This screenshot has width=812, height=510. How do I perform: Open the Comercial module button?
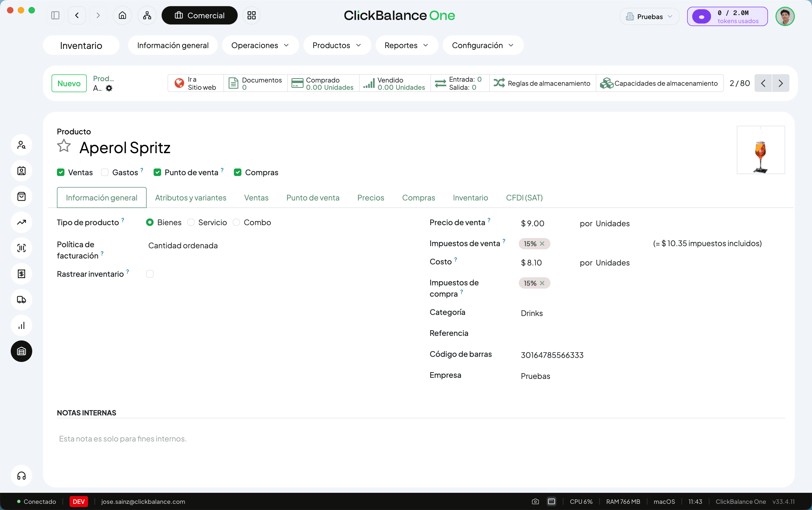pos(200,16)
